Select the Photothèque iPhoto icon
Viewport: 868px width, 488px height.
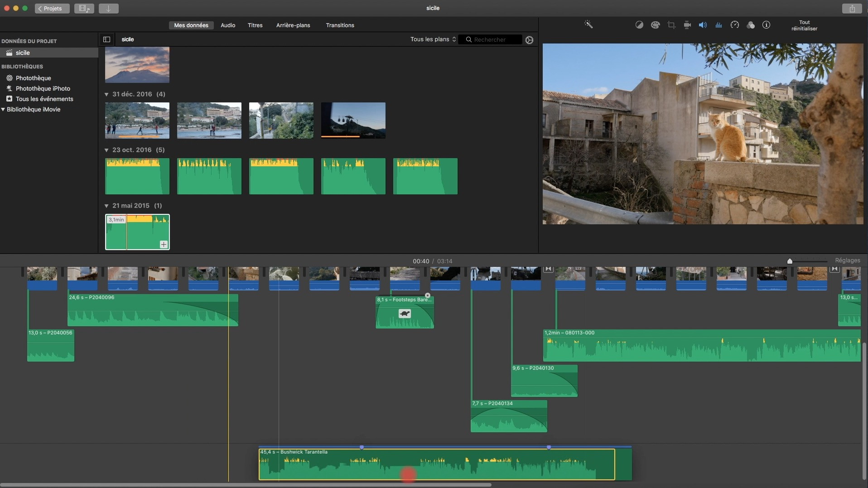click(x=9, y=88)
